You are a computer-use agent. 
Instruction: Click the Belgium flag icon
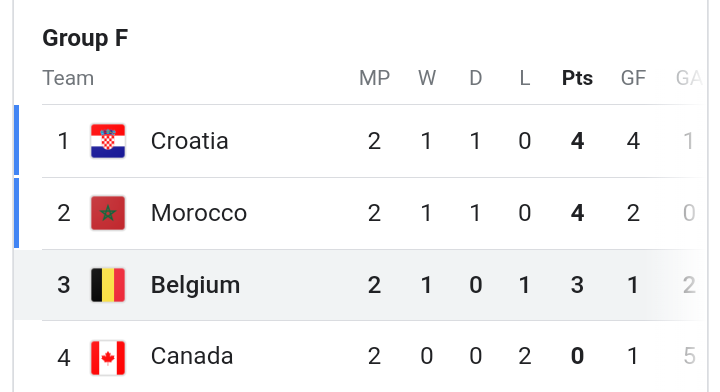click(108, 285)
